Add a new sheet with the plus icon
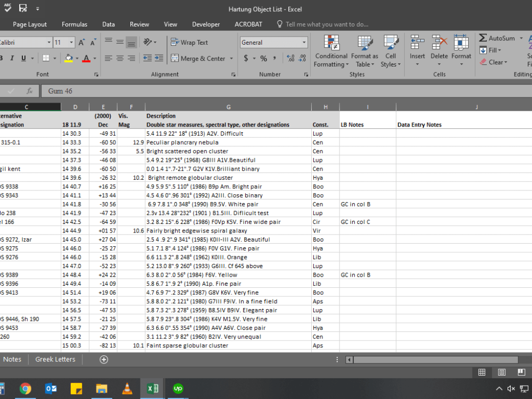 pyautogui.click(x=104, y=360)
